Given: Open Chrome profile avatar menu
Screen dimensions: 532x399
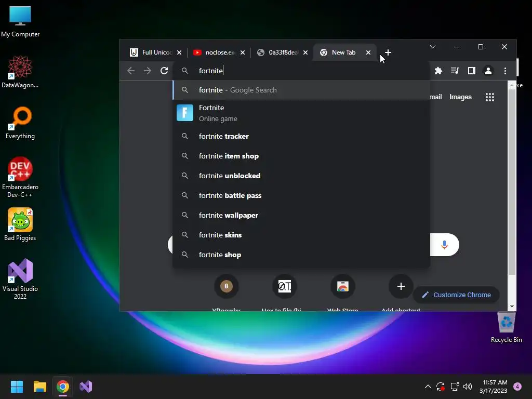Looking at the screenshot, I should (x=488, y=71).
